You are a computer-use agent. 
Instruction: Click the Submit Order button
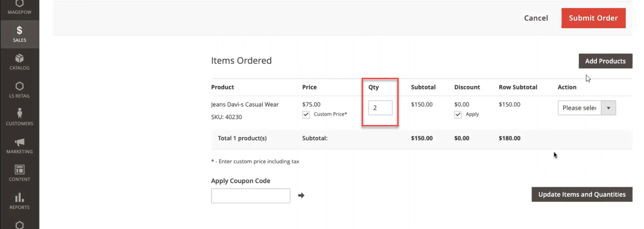593,18
